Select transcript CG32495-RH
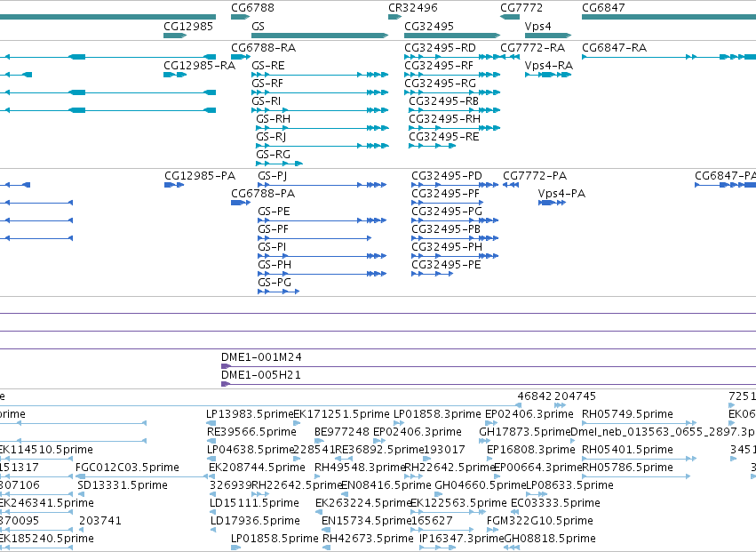Viewport: 756px width, 552px height. click(455, 128)
